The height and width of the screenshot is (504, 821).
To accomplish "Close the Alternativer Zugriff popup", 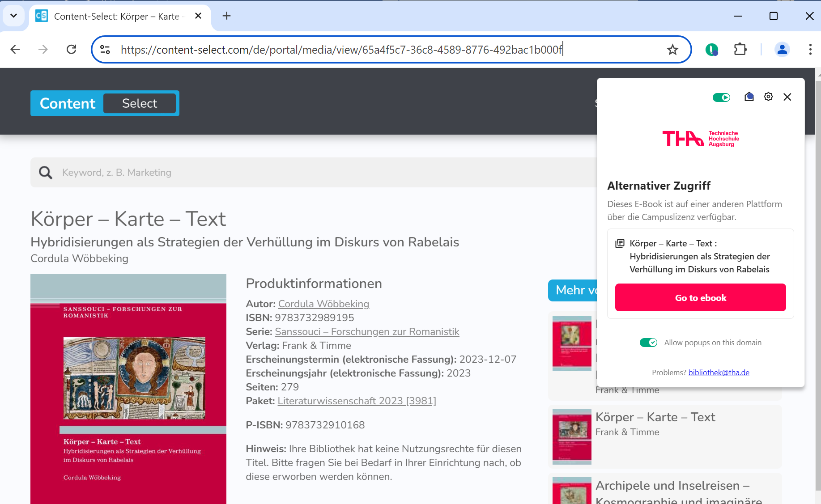I will pos(787,97).
